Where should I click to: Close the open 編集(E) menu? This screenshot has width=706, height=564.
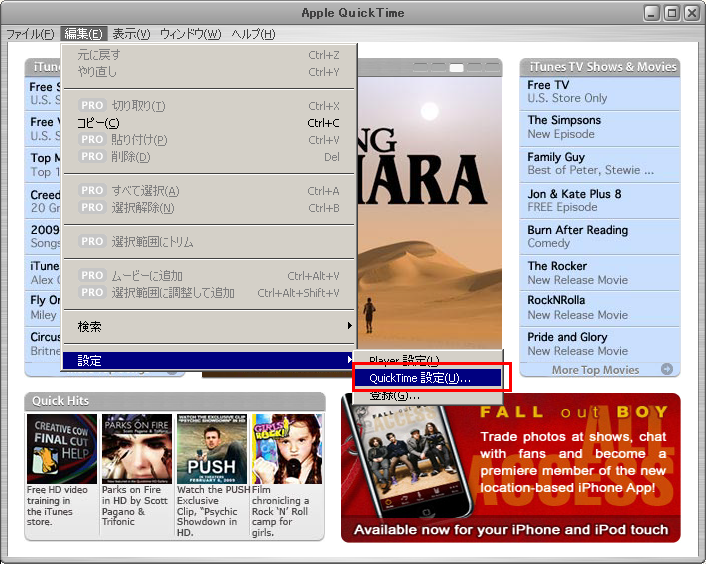pyautogui.click(x=83, y=34)
